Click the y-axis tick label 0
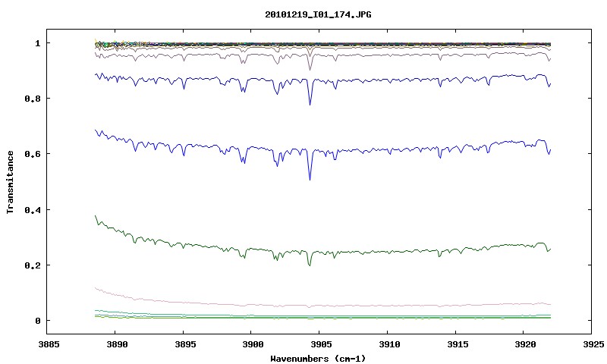This screenshot has height=364, width=607. (37, 321)
